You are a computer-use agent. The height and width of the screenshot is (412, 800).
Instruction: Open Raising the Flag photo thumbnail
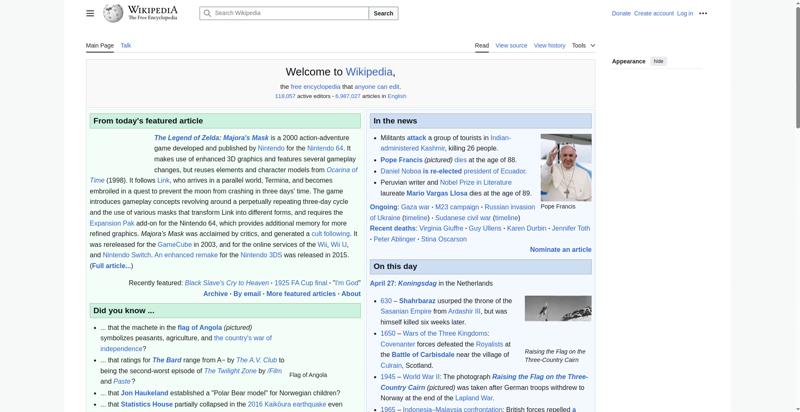click(558, 308)
